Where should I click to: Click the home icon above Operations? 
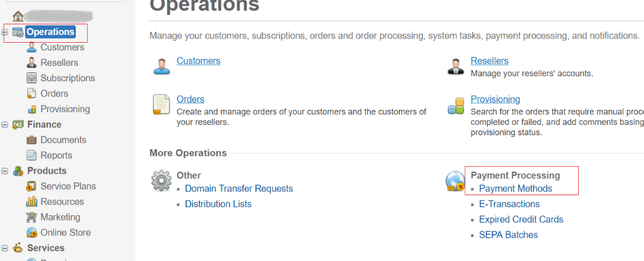pos(18,17)
